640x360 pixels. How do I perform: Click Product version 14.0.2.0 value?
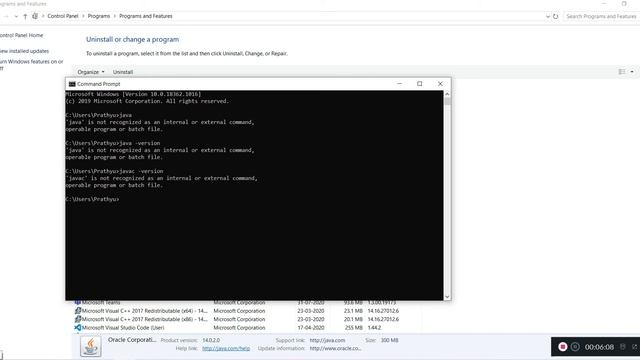(x=211, y=340)
